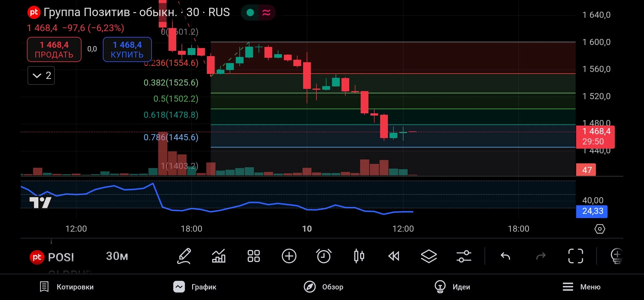Open the alert clock icon
The image size is (644, 300).
[x=324, y=256]
